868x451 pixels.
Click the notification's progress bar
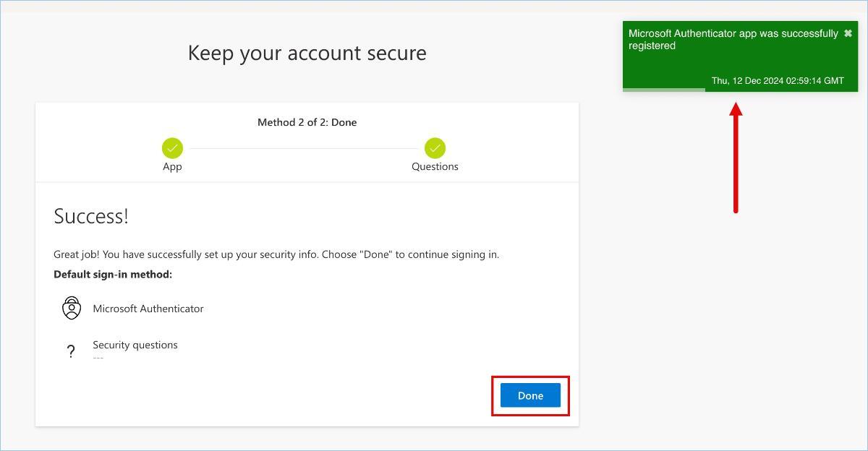(664, 90)
